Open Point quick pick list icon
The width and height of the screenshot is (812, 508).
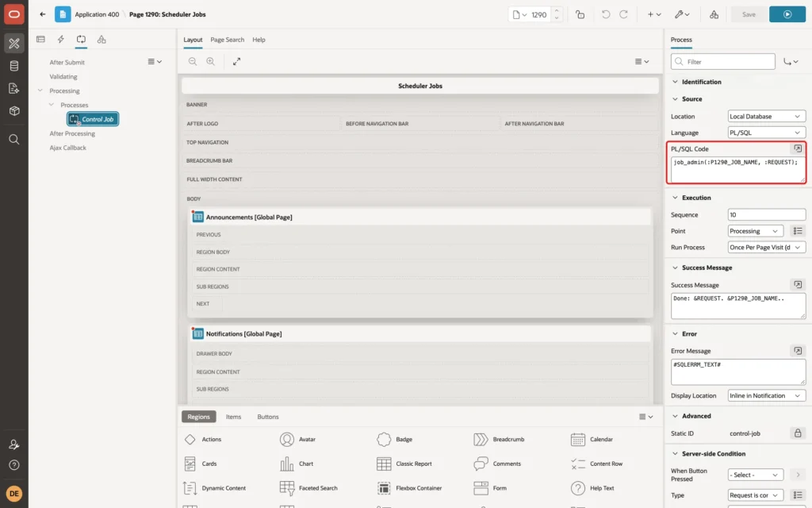click(x=798, y=231)
